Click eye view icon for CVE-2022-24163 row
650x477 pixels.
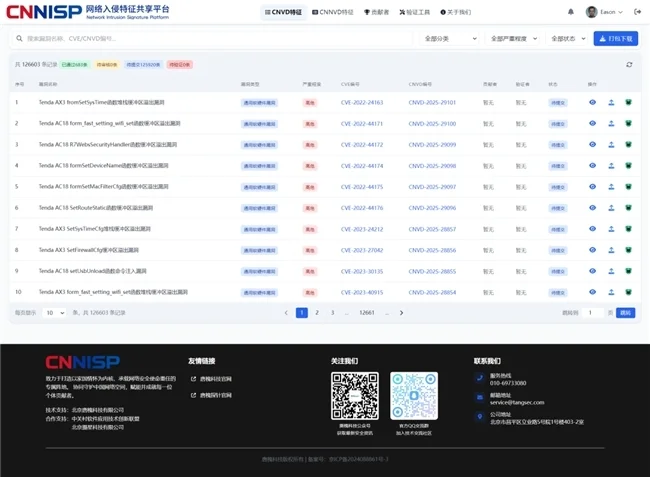click(592, 102)
